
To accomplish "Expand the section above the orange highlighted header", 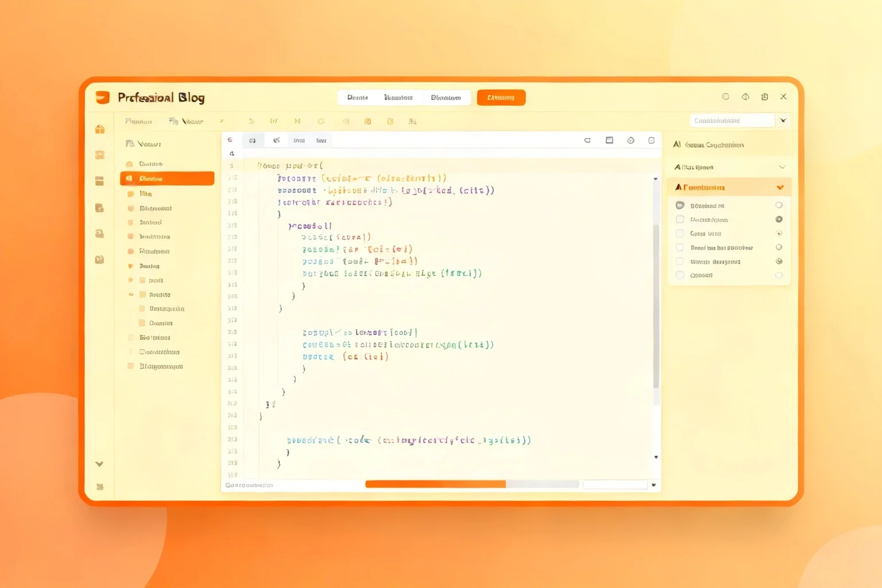I will (782, 167).
